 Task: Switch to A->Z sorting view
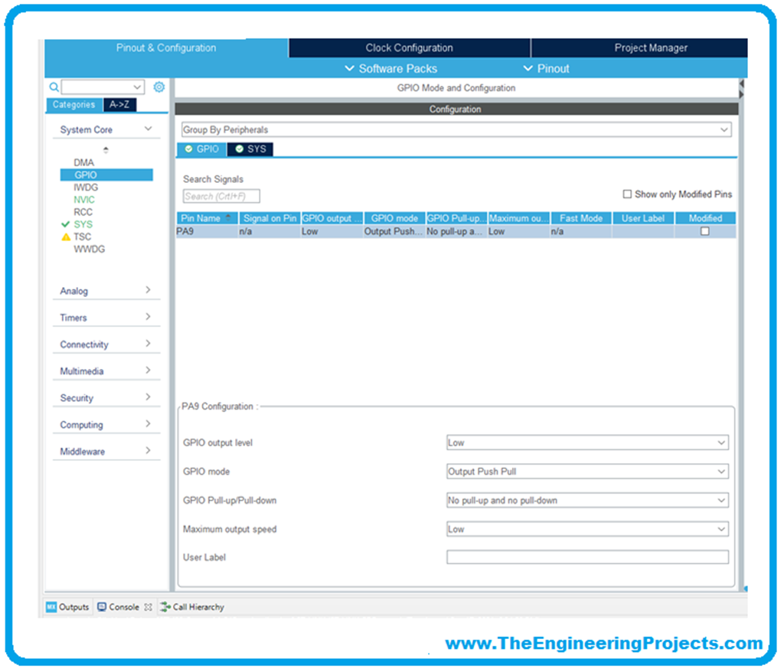[119, 105]
